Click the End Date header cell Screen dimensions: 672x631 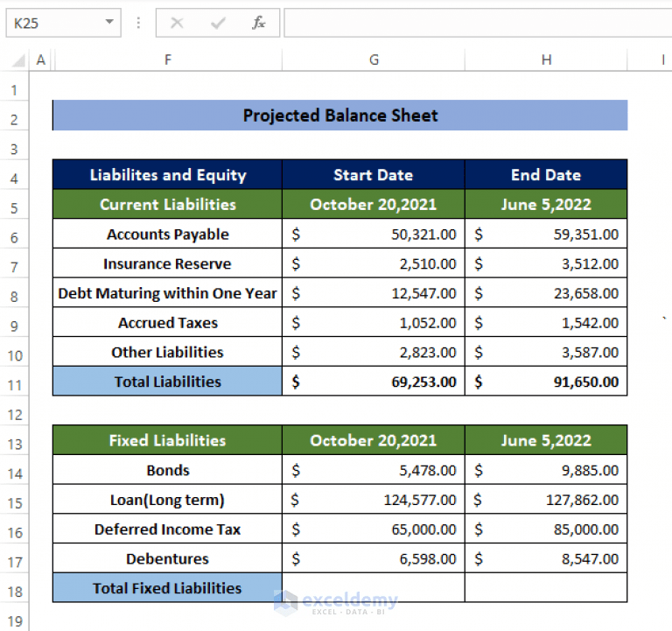pos(546,174)
